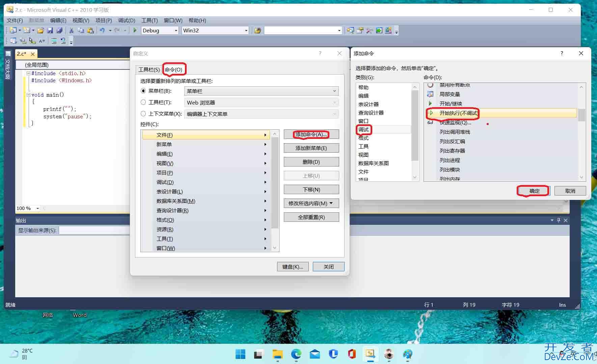The height and width of the screenshot is (364, 597).
Task: Click the Uncomment lines icon
Action: [x=63, y=41]
